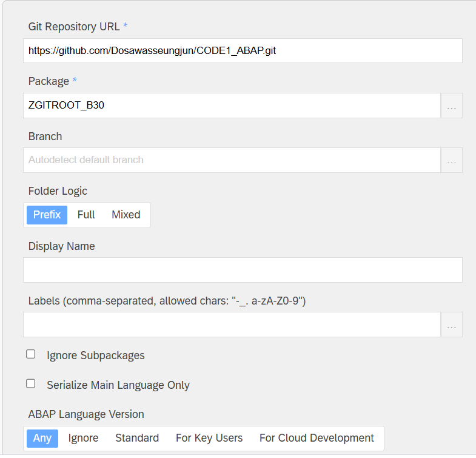476x458 pixels.
Task: Choose Full folder logic option
Action: coord(86,215)
